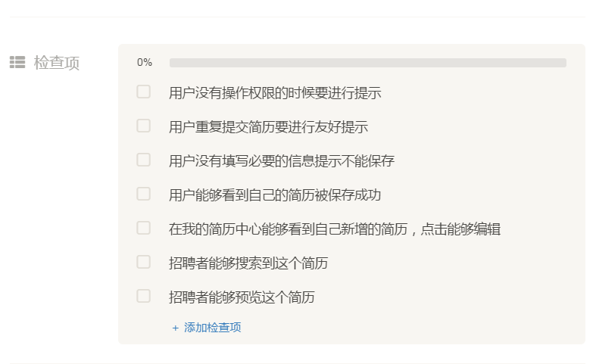Tick the 招聘者能够预览这个简历 checkbox
This screenshot has height=364, width=596.
click(x=143, y=297)
